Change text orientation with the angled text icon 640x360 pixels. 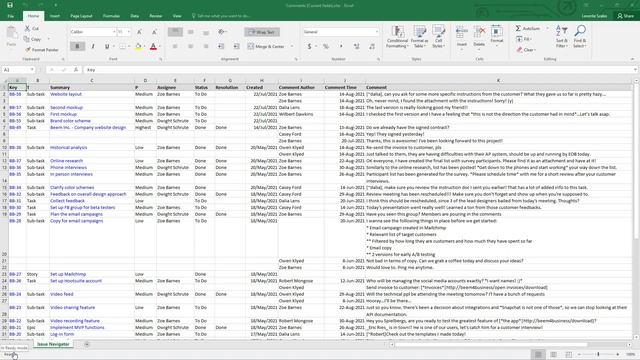coord(222,32)
